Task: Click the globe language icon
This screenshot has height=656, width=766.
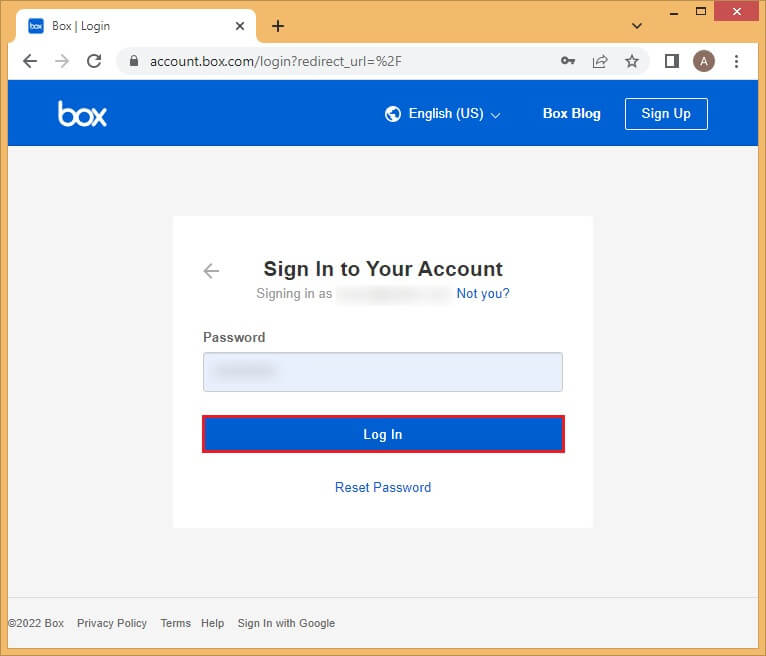Action: (x=393, y=114)
